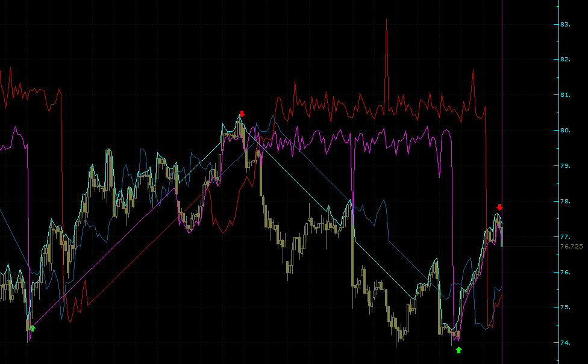Click the 80 price axis label
Screen dimensions: 588x364
point(565,131)
